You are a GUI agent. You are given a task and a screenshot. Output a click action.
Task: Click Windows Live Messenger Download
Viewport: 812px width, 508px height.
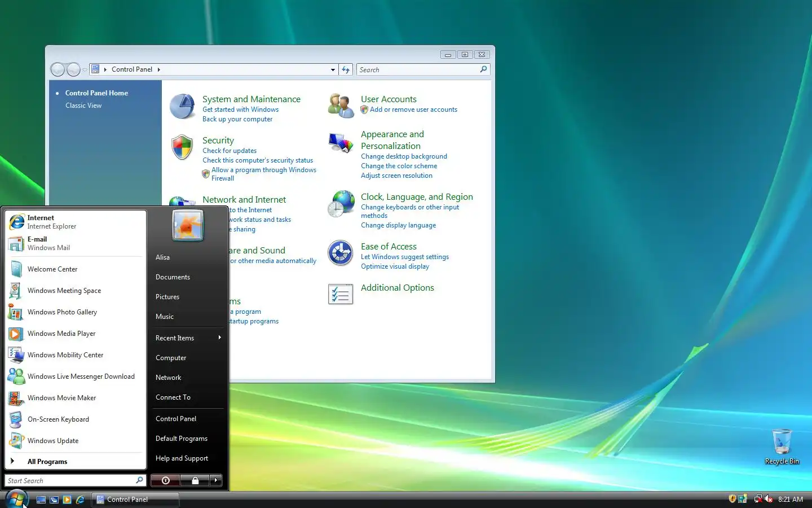point(76,376)
